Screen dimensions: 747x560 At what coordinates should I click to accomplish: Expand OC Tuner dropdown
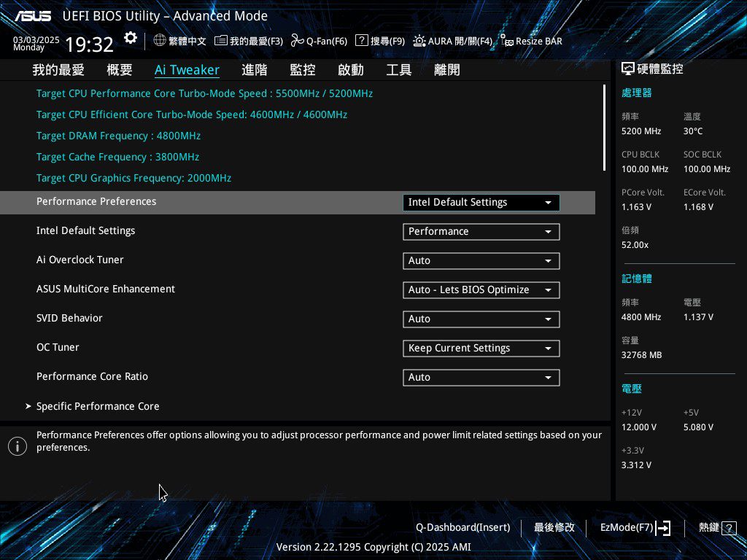tap(481, 348)
